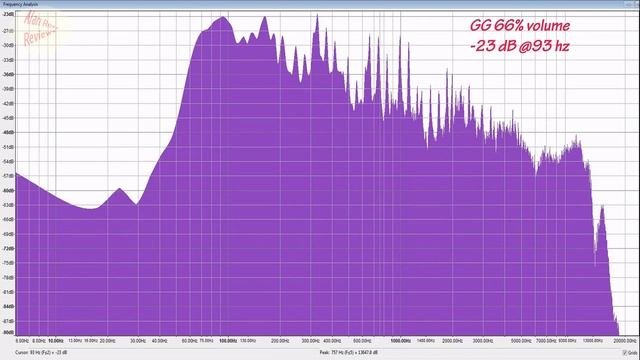Click the 20000.00Hz frequency axis label
Viewport: 640px width, 360px height.
click(x=626, y=340)
